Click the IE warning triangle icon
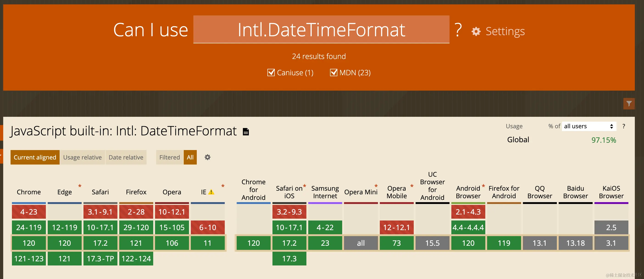 [211, 192]
